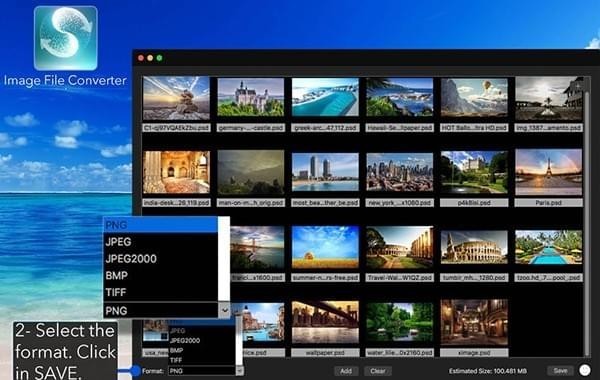Click the green zoom window button
600x380 pixels.
click(160, 58)
